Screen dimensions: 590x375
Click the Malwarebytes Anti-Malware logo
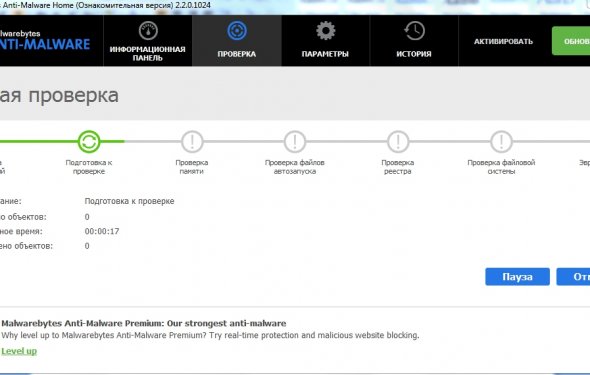tap(45, 41)
